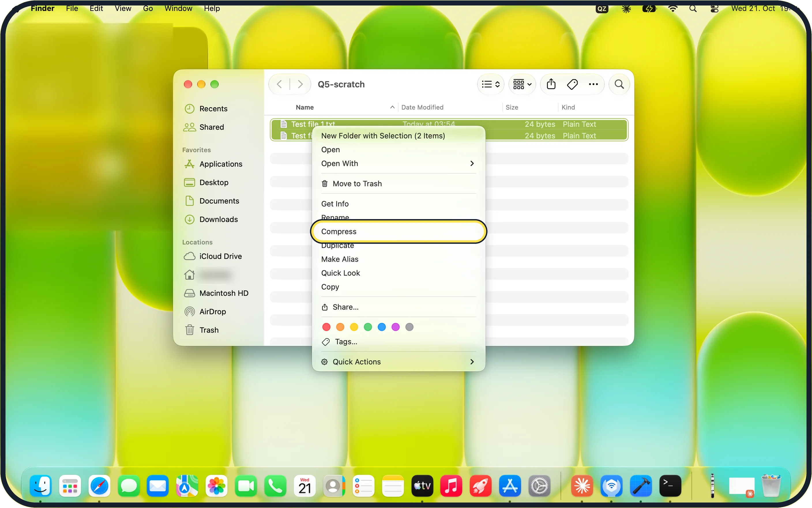Viewport: 812px width, 508px height.
Task: Open the tag toolbar icon
Action: [x=572, y=84]
